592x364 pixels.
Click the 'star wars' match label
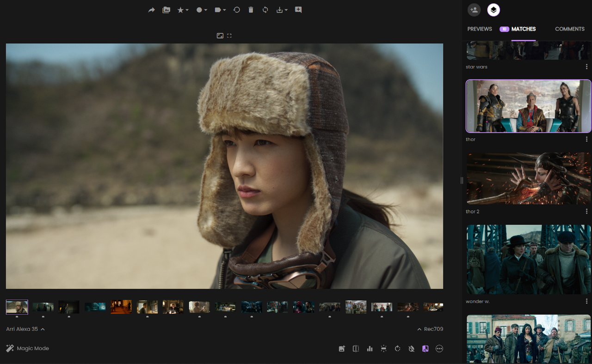coord(476,67)
